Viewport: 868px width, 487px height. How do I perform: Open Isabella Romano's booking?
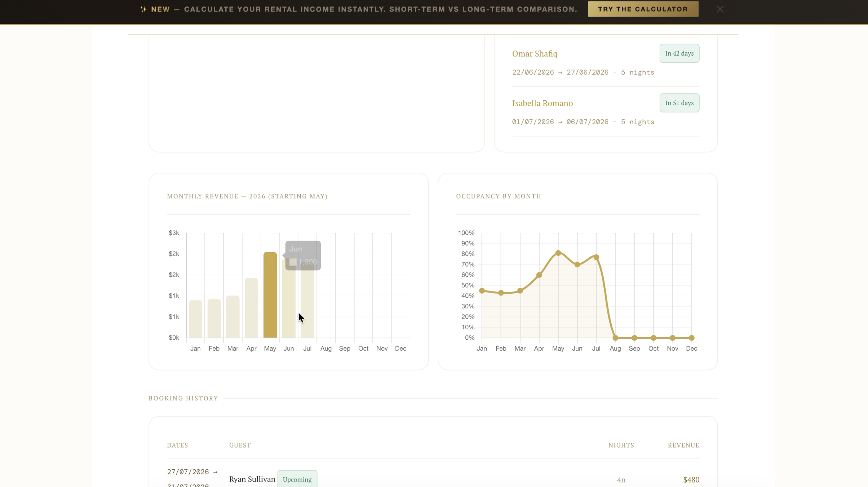pos(542,103)
